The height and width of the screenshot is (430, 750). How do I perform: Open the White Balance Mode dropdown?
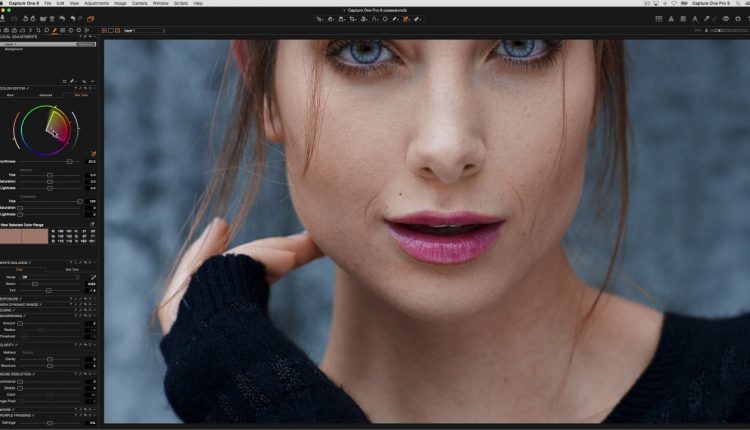tap(48, 277)
